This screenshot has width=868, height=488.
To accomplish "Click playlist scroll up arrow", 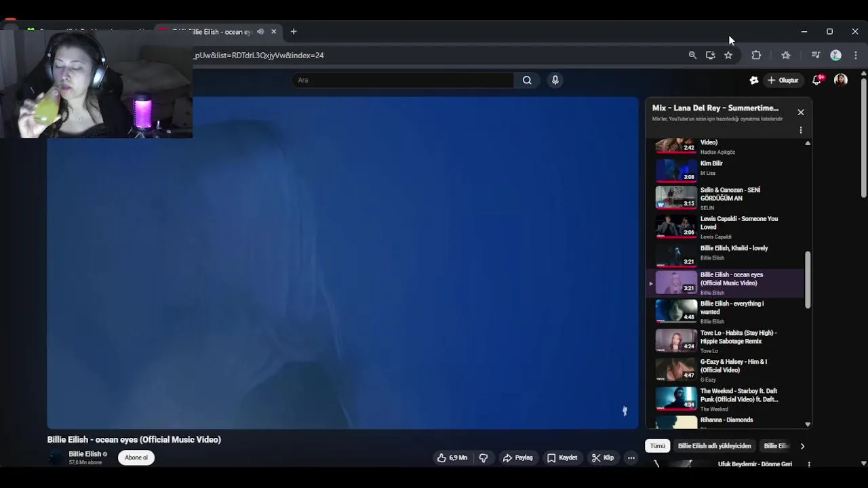I will [x=808, y=143].
